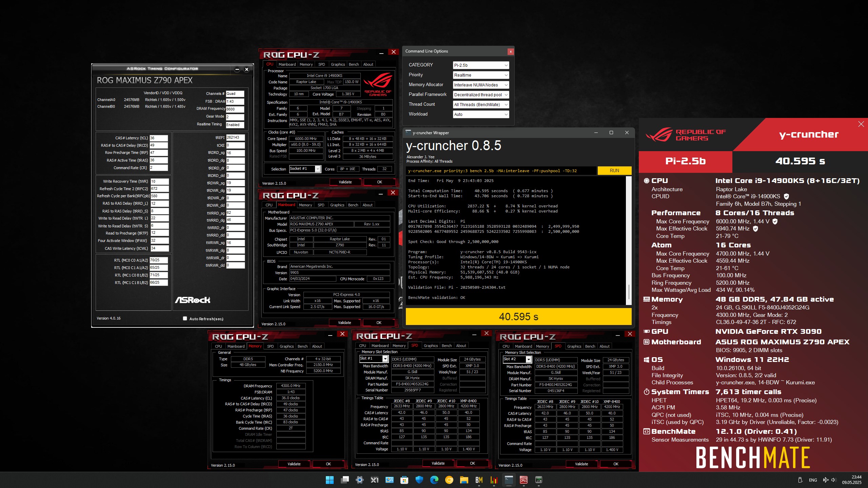868x488 pixels.
Task: Open the Slot #1 memory slot dropdown
Action: 374,359
